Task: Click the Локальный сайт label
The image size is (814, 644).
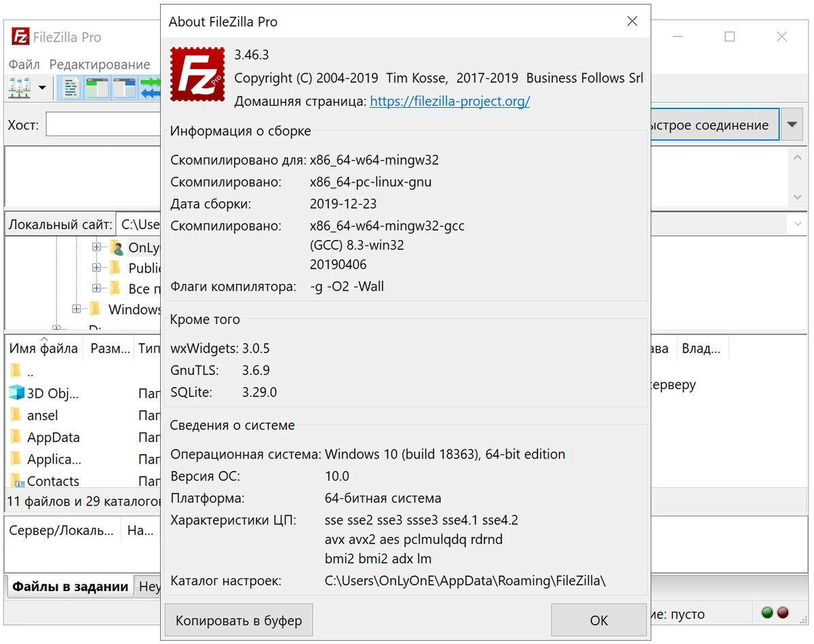Action: point(60,224)
